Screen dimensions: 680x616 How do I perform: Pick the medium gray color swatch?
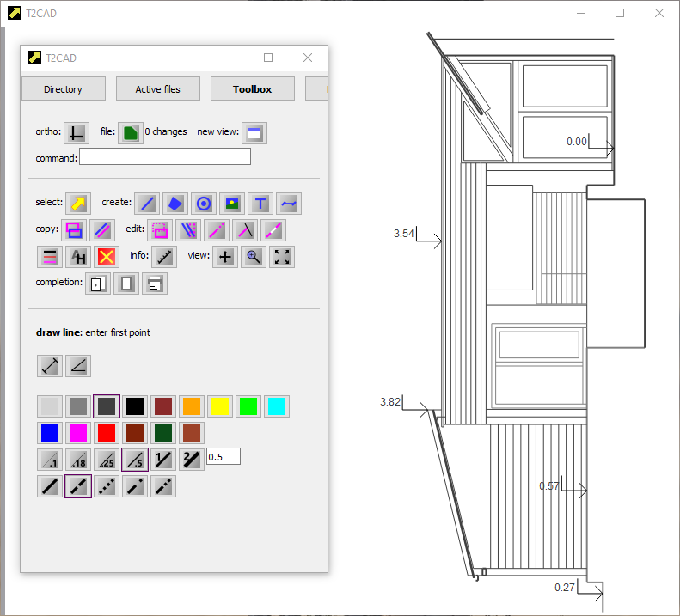pyautogui.click(x=78, y=406)
